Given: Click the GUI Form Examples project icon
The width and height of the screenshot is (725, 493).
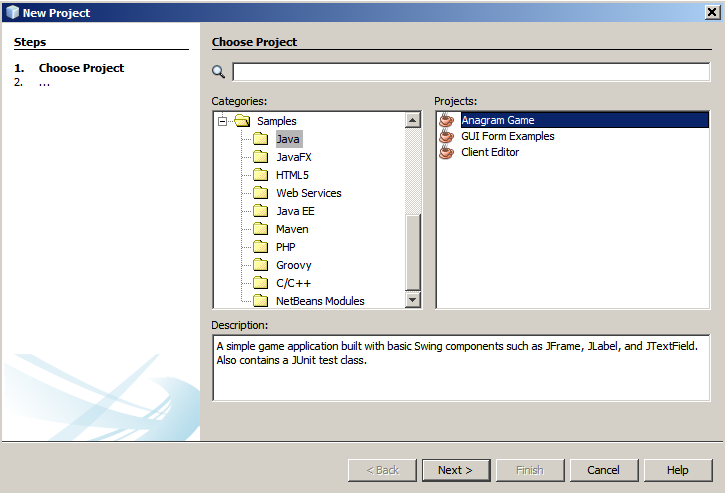Looking at the screenshot, I should tap(446, 136).
